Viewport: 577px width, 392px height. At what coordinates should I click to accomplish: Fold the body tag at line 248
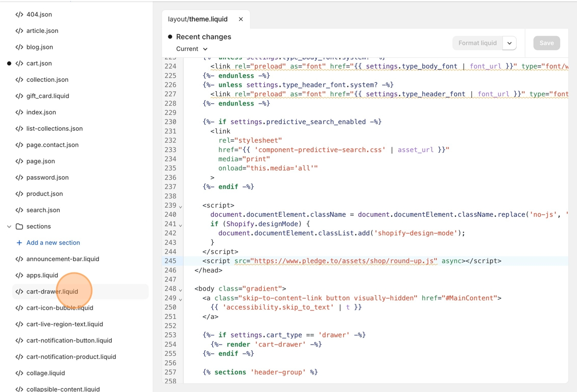point(180,290)
